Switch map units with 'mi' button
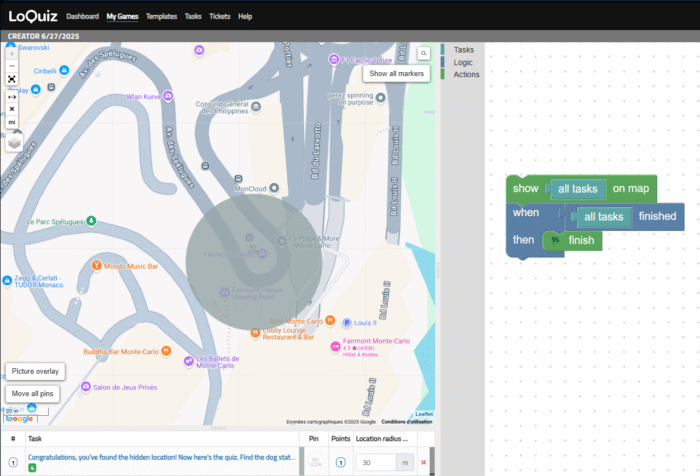Viewport: 700px width, 476px height. (12, 121)
